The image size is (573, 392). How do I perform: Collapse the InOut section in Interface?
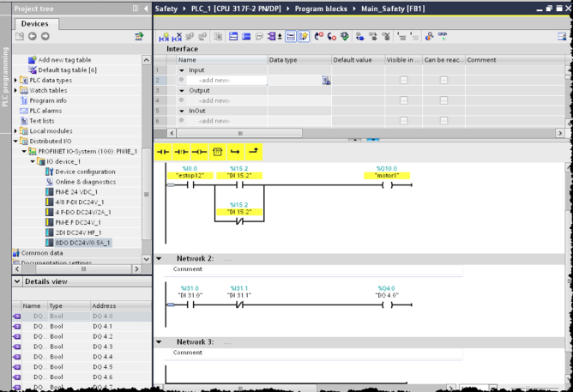pyautogui.click(x=182, y=111)
